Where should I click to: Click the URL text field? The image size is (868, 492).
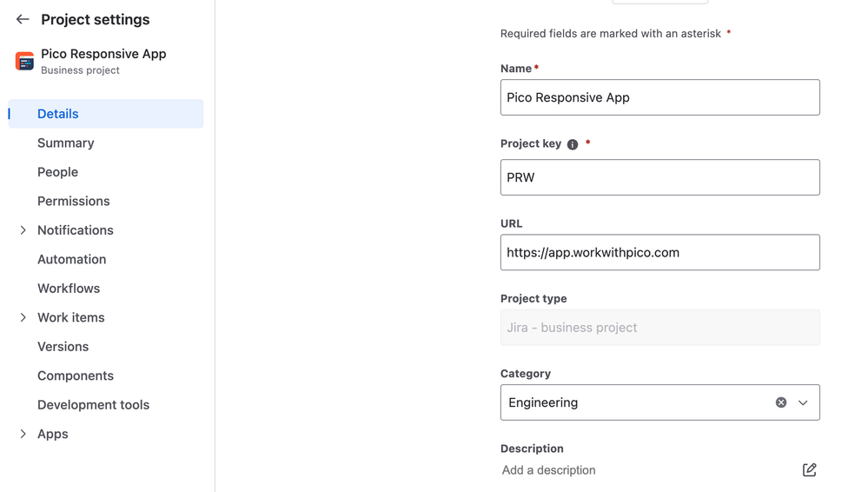click(659, 252)
